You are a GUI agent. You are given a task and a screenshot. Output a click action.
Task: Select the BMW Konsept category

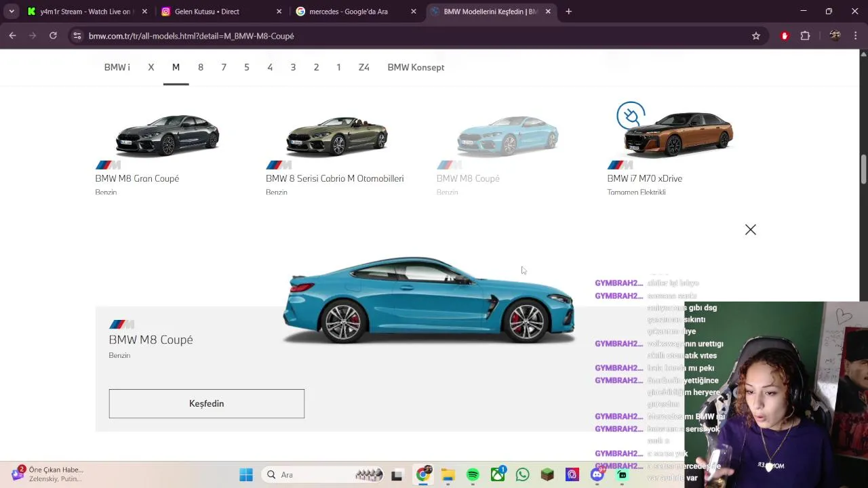click(x=416, y=67)
